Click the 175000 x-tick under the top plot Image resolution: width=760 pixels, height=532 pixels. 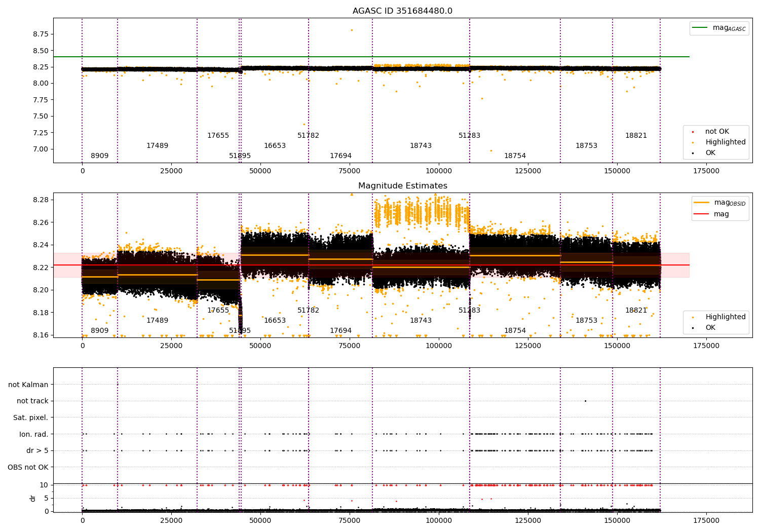706,171
